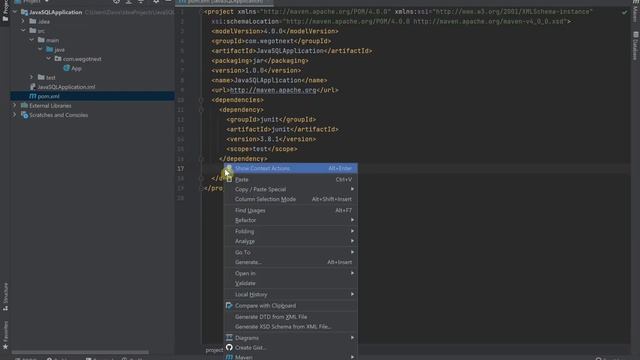Open the App class file icon
640x360 pixels.
coord(67,68)
